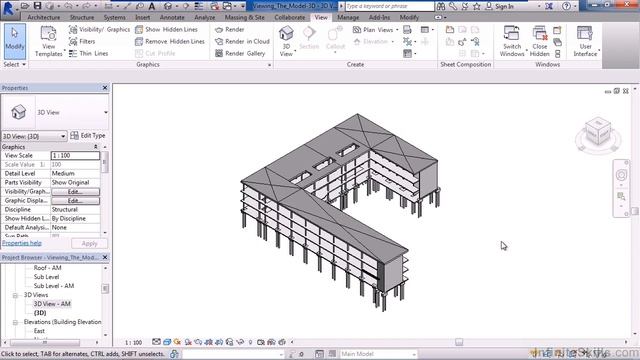Click Show Hidden Lines tool
The height and width of the screenshot is (360, 640).
point(166,29)
